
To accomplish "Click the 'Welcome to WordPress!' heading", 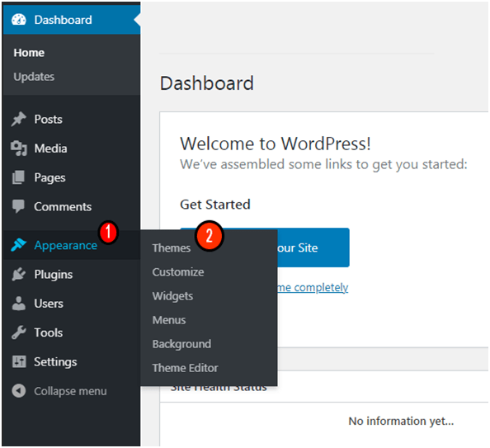I will coord(276,144).
